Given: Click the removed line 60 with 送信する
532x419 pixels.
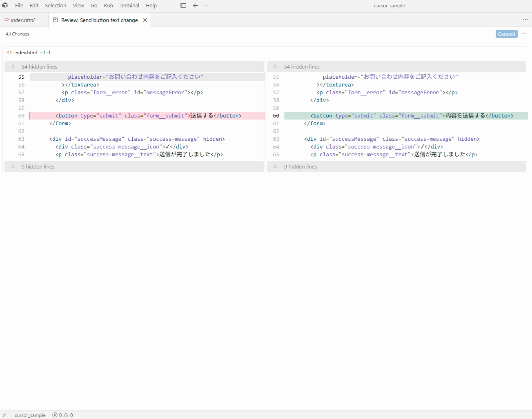Looking at the screenshot, I should click(x=147, y=116).
